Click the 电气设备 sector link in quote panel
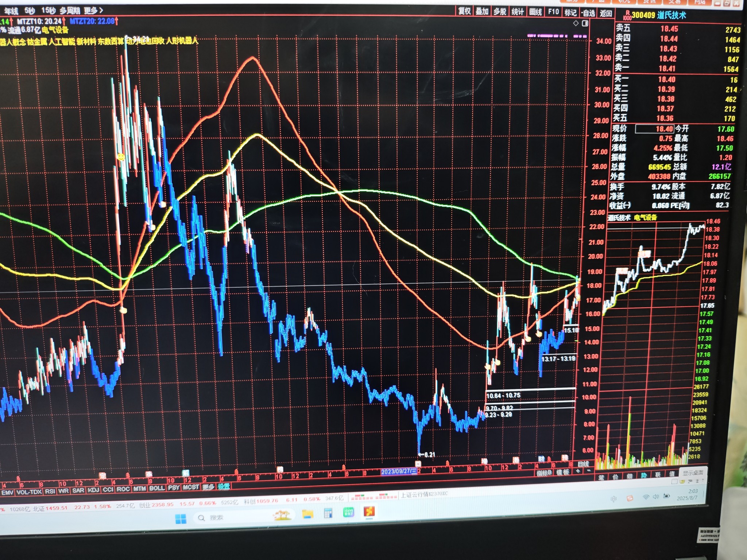747x560 pixels. [x=645, y=218]
